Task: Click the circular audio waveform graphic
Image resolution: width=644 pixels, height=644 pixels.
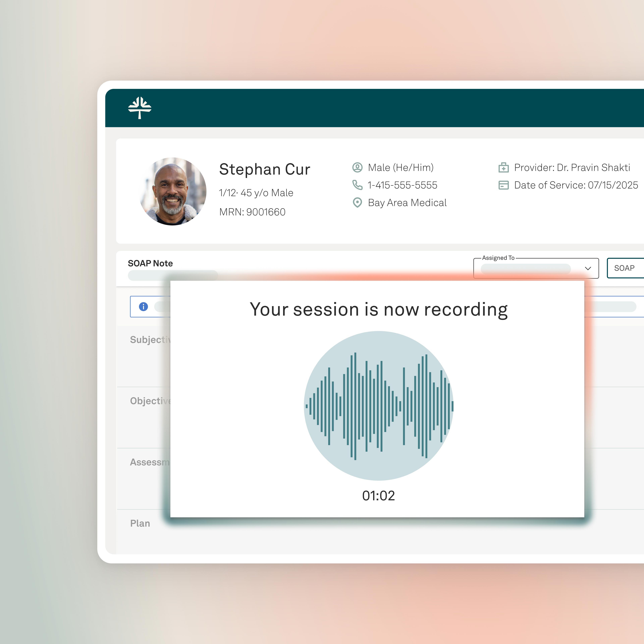Action: 378,406
